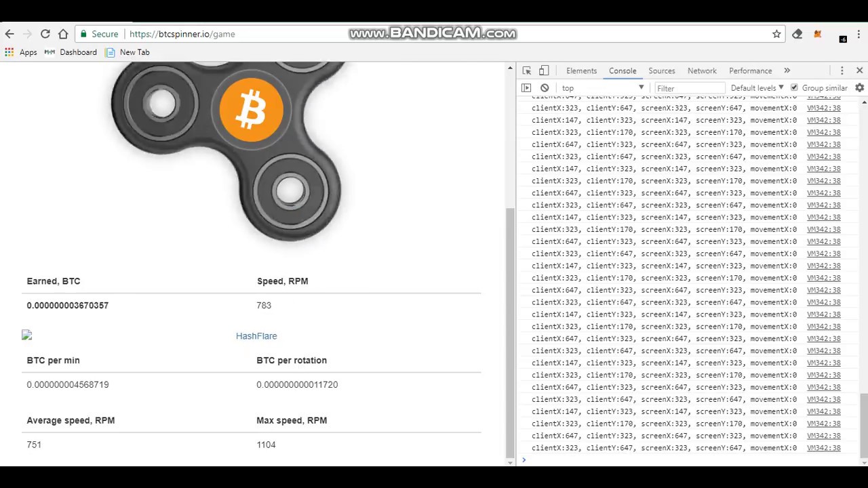Open the HashFlare link
The height and width of the screenshot is (488, 868).
click(x=256, y=336)
